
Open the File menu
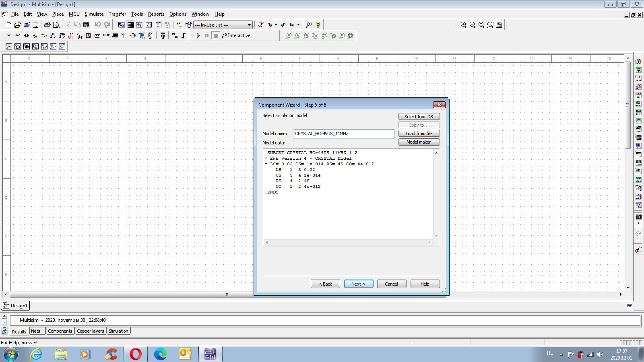tap(15, 14)
